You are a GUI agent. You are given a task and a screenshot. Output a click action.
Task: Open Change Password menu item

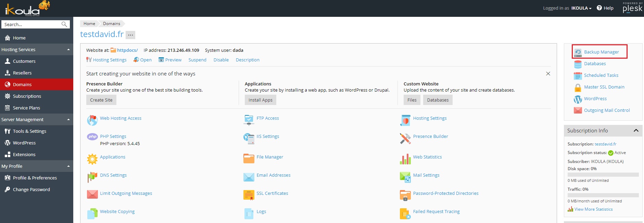tap(37, 189)
